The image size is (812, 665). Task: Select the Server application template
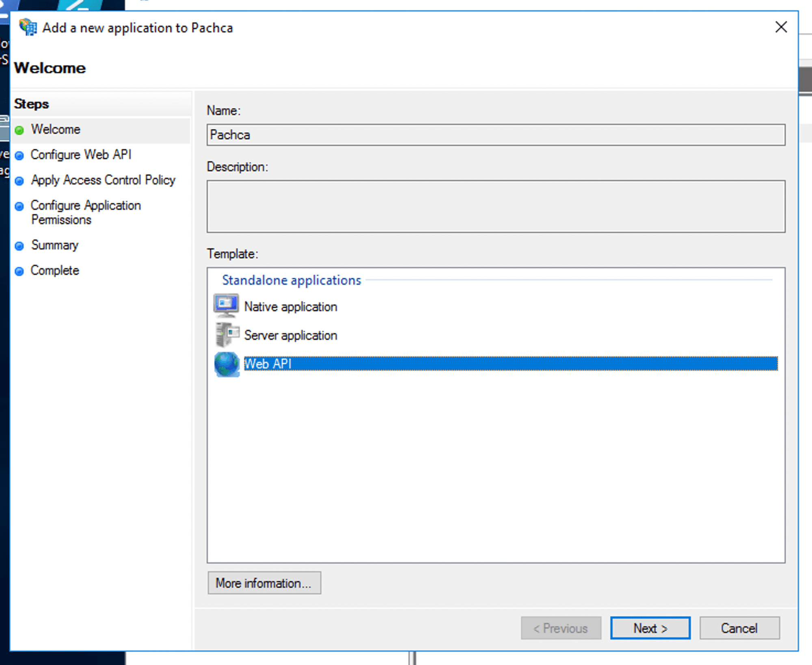(x=291, y=336)
